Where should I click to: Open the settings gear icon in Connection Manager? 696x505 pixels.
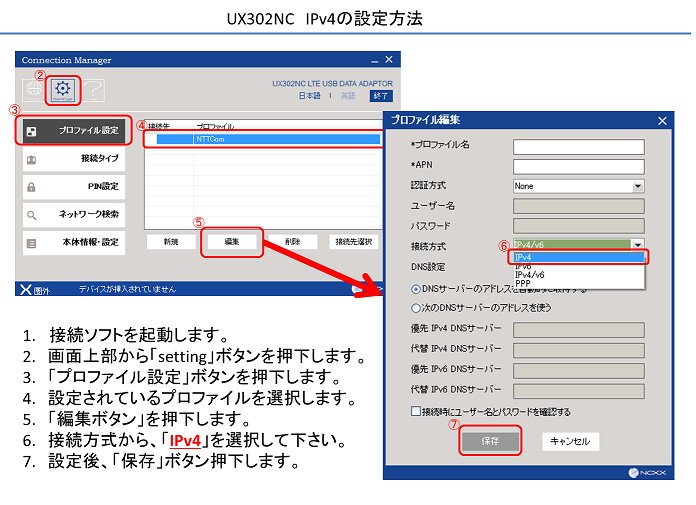pos(63,90)
